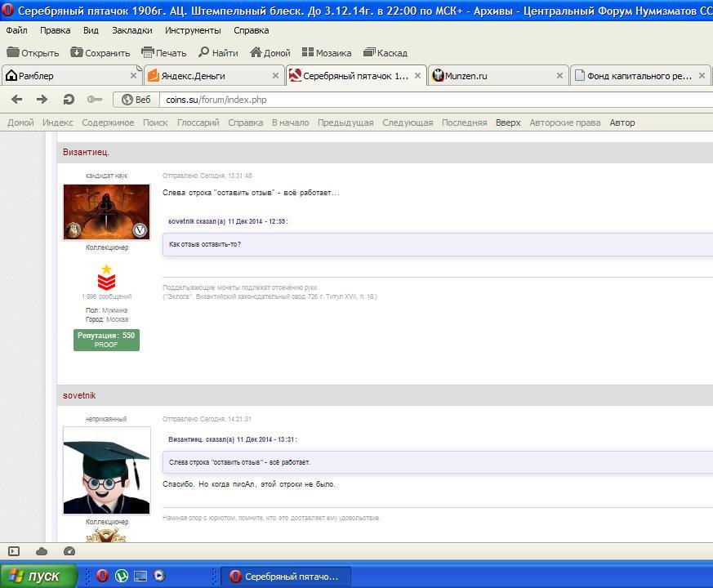Viewport: 713px width, 588px height.
Task: Close the Munzen.ru tab
Action: (x=559, y=75)
